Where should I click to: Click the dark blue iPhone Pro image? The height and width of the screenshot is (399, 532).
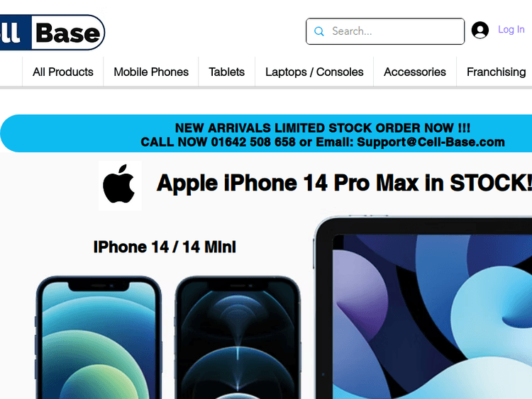click(x=238, y=337)
